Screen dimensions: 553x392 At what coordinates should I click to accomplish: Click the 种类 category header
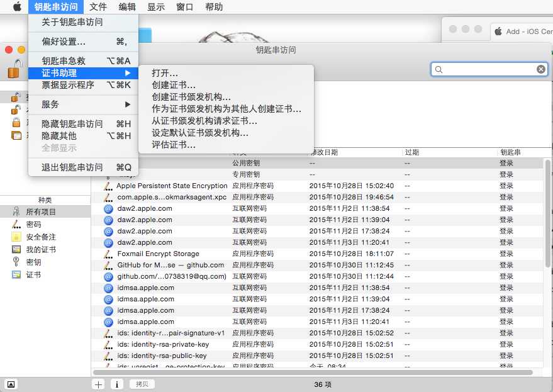pos(45,200)
